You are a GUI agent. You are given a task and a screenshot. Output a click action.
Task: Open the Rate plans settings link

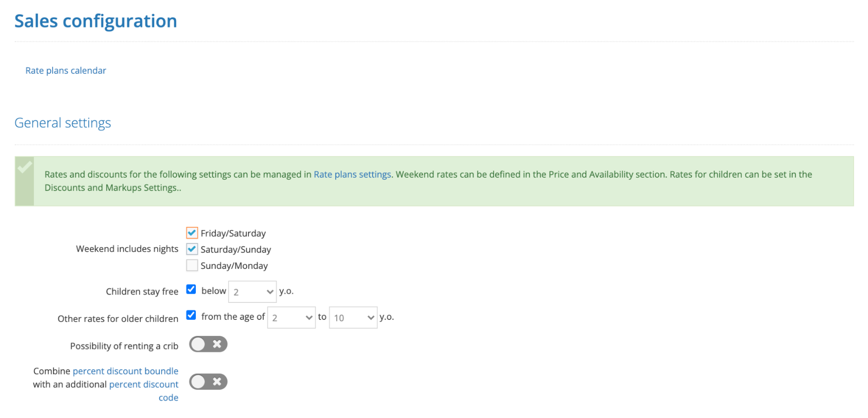tap(352, 174)
